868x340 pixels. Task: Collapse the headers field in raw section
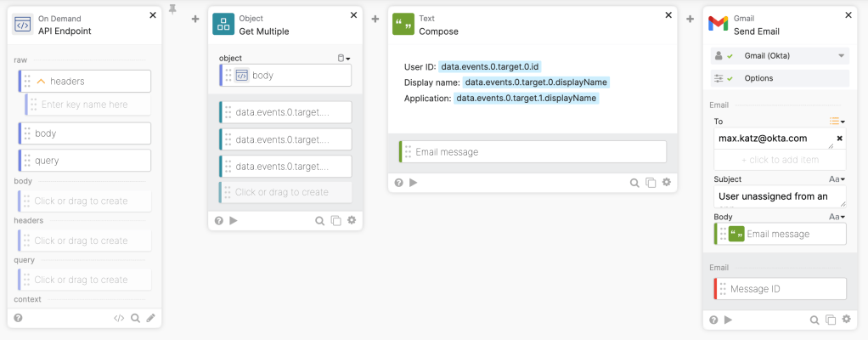pos(40,81)
